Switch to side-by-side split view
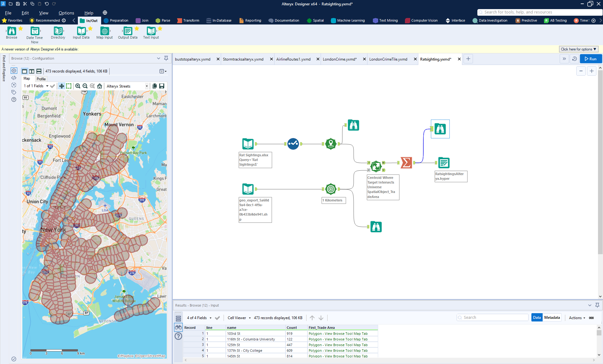603x364 pixels. tap(32, 71)
